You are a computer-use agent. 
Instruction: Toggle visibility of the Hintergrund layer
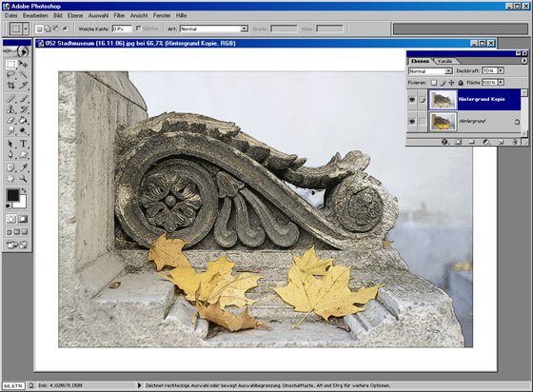click(412, 121)
